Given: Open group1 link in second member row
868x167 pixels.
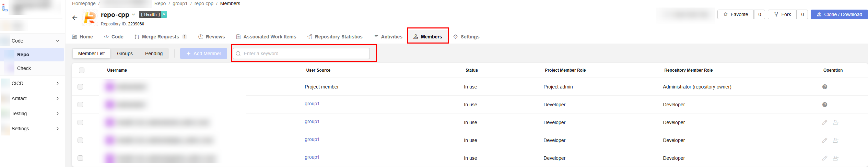Looking at the screenshot, I should coord(312,104).
